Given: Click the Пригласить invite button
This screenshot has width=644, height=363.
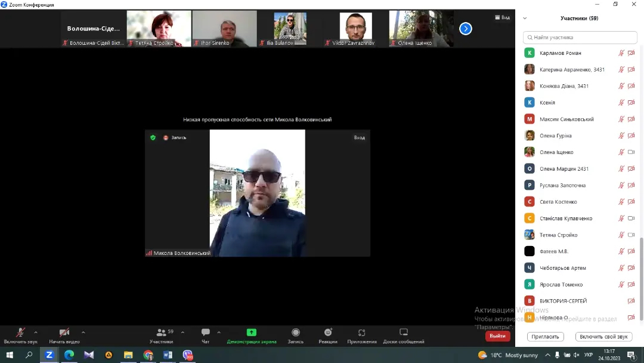Looking at the screenshot, I should 546,337.
